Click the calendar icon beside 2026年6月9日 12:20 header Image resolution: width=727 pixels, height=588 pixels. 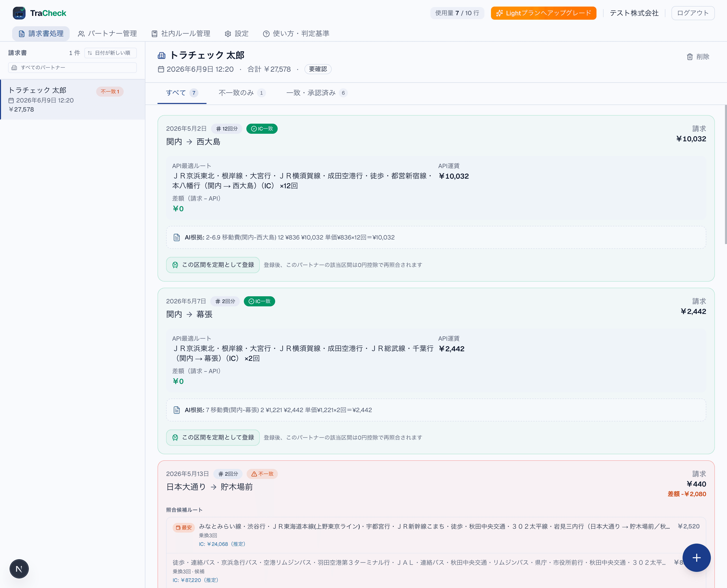click(x=161, y=69)
